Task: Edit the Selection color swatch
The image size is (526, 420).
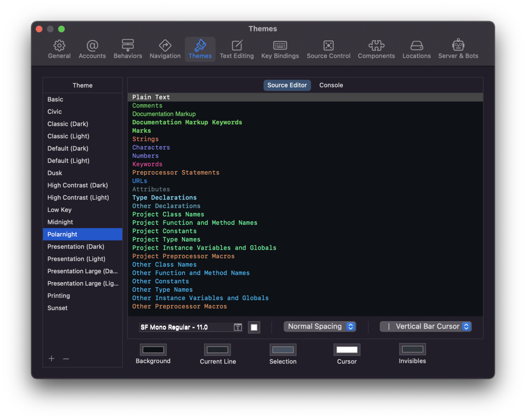Action: click(x=283, y=349)
